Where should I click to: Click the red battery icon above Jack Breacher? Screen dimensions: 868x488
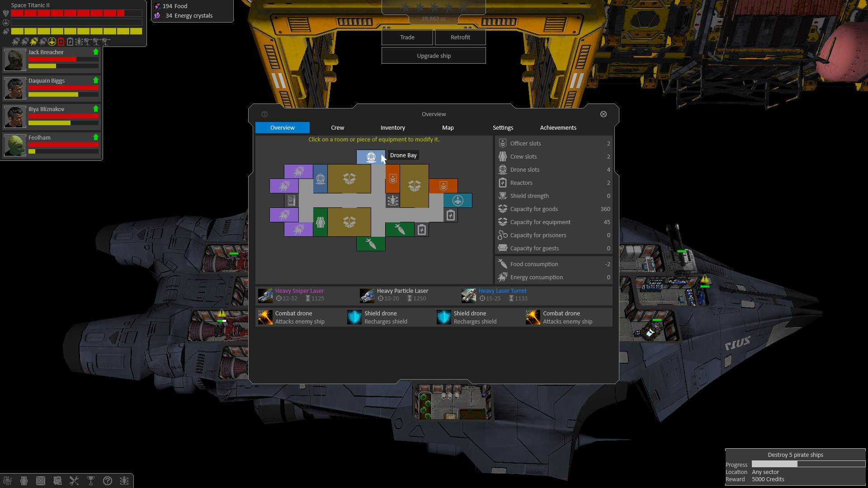(61, 42)
